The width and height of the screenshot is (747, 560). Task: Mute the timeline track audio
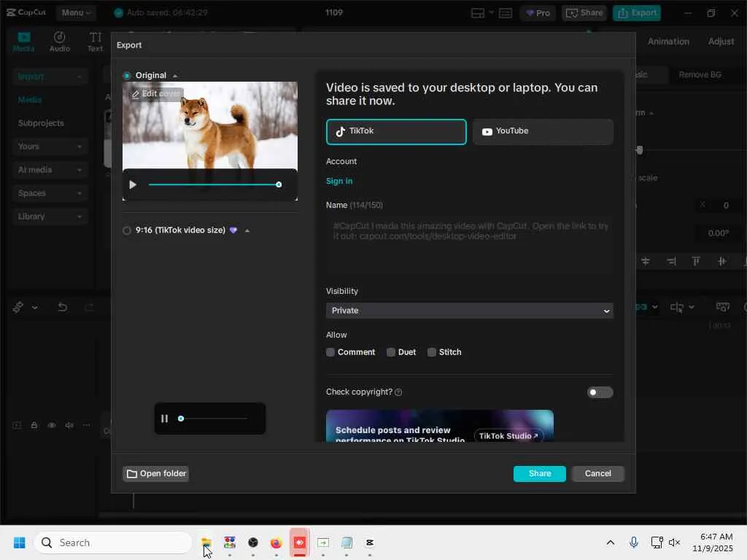[x=69, y=425]
